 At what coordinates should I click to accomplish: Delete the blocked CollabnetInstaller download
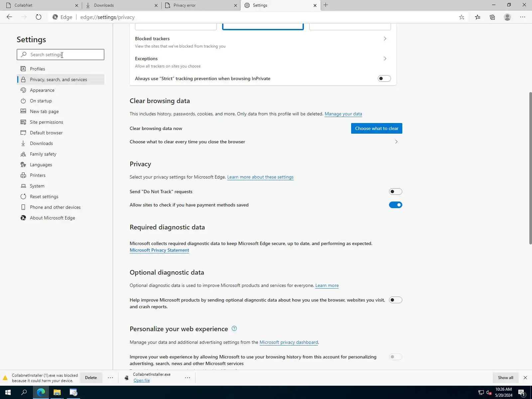pyautogui.click(x=91, y=378)
